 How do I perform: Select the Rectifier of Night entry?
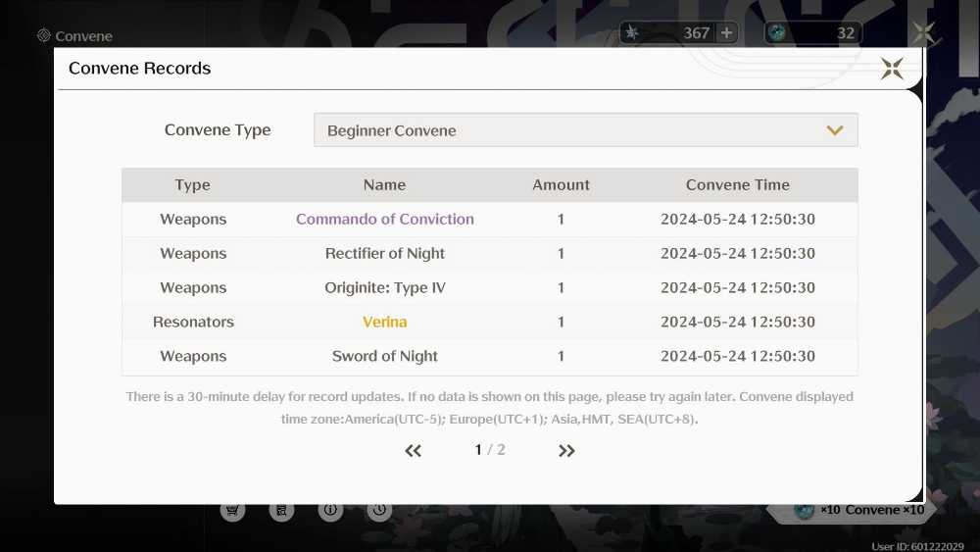tap(385, 254)
